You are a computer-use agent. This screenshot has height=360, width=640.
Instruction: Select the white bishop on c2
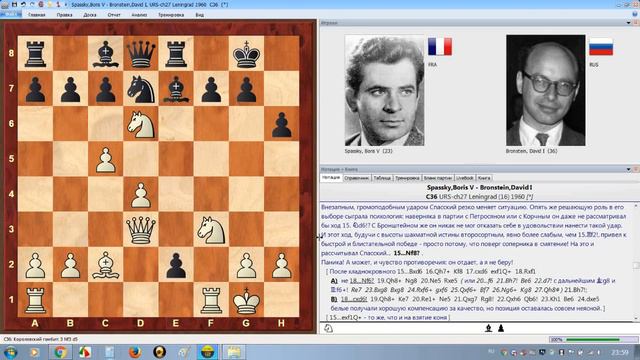pyautogui.click(x=106, y=264)
